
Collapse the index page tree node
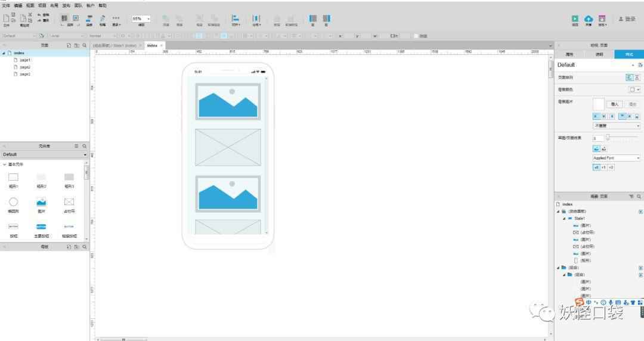(x=4, y=53)
